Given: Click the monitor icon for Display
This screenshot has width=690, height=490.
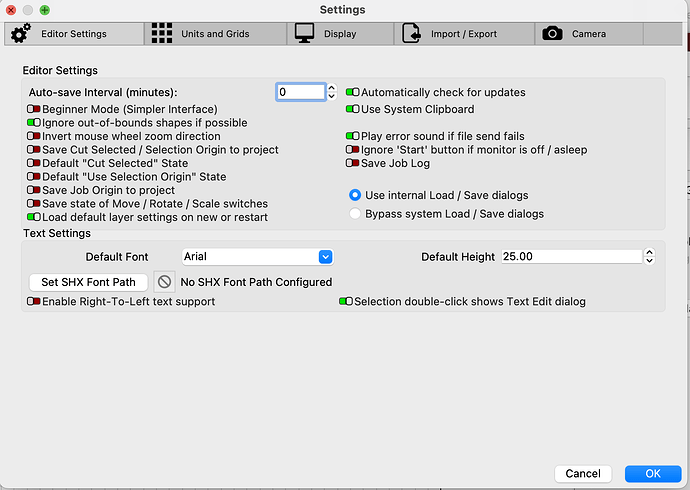Looking at the screenshot, I should pyautogui.click(x=305, y=33).
